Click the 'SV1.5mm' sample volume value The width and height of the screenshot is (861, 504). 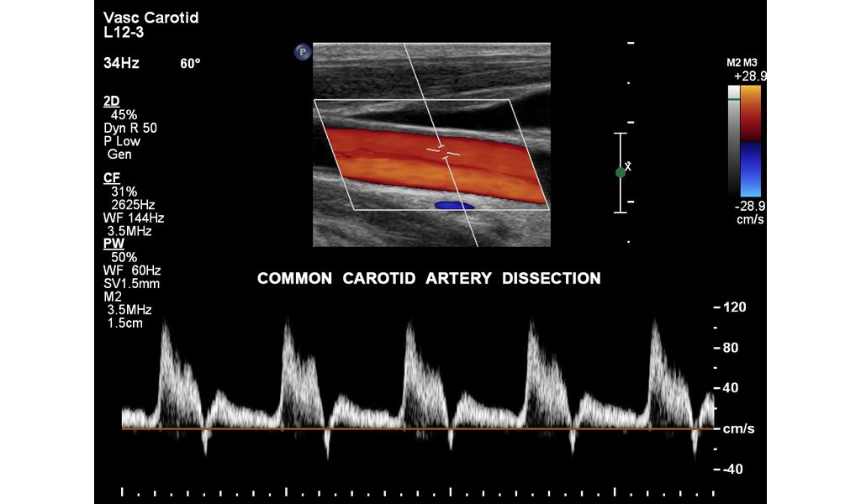(131, 284)
